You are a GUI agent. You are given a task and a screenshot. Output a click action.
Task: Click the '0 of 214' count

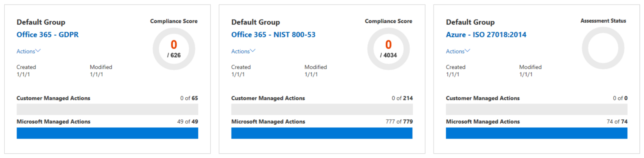tap(402, 98)
